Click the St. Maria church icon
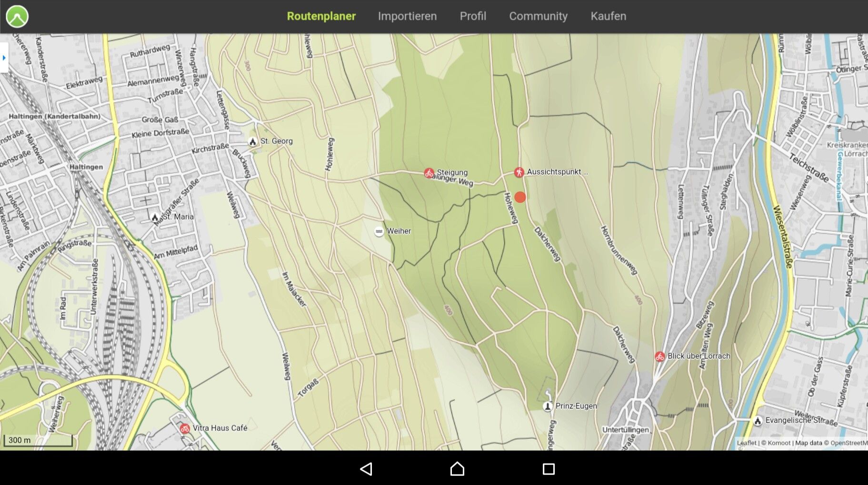Viewport: 868px width, 485px height. [x=155, y=218]
